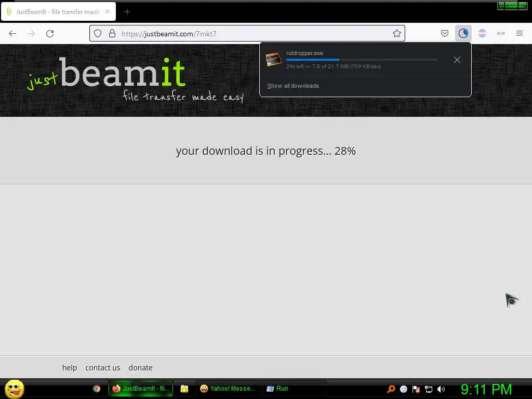The height and width of the screenshot is (399, 532).
Task: Open the contact us link
Action: pyautogui.click(x=103, y=368)
